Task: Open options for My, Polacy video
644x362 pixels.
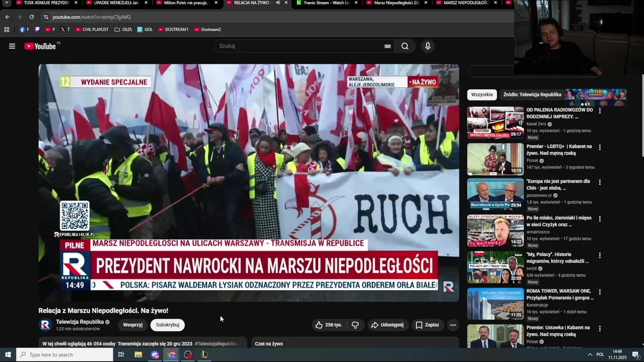Action: (x=600, y=255)
